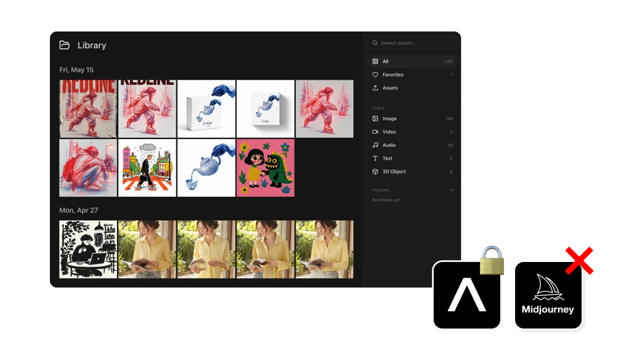Click the grid icon beside All
644x360 pixels.
375,61
